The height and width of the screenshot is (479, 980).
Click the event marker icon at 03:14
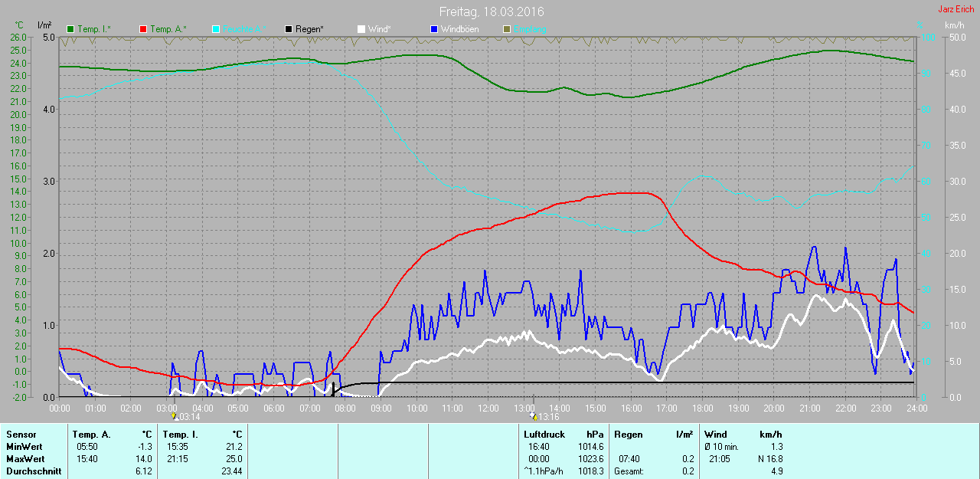(175, 416)
